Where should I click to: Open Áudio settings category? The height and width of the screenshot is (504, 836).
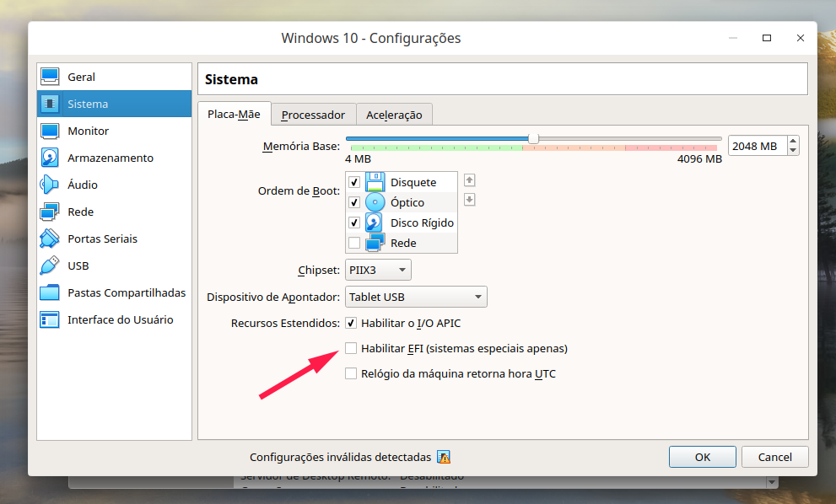[114, 185]
